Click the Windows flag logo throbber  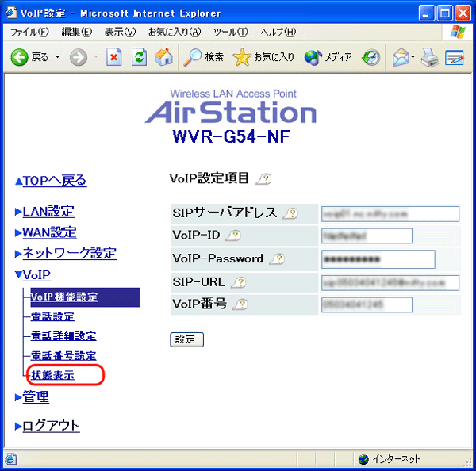(458, 32)
